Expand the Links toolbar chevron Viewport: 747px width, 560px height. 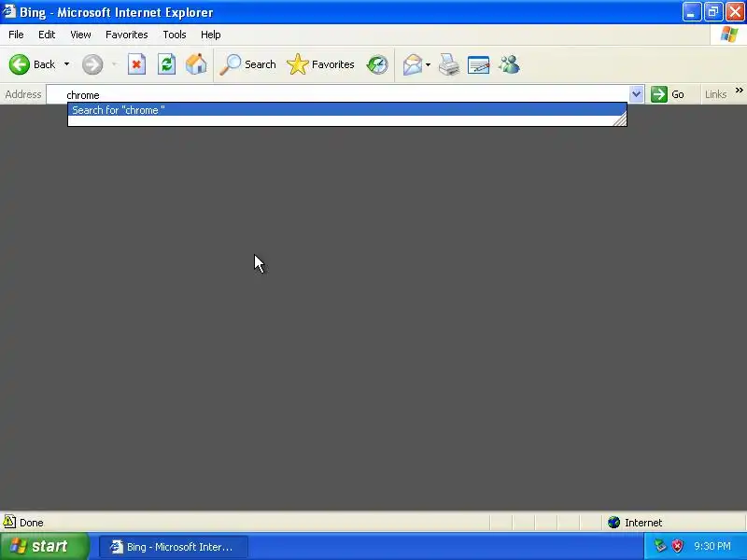click(739, 90)
